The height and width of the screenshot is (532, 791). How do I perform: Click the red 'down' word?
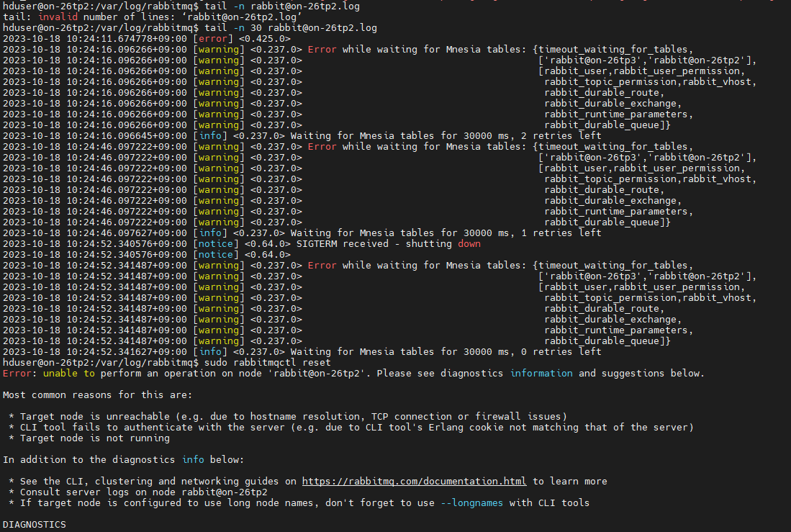pos(469,244)
